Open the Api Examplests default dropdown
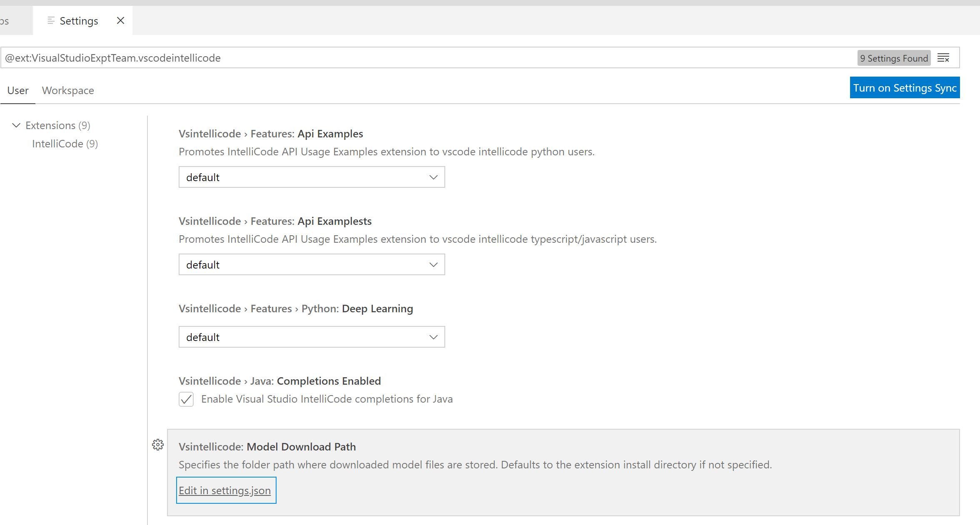980x525 pixels. 312,265
